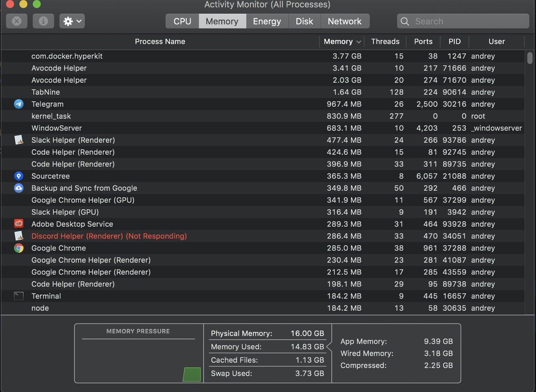Viewport: 536px width, 392px height.
Task: Click the Compressed 2.25 GB value
Action: point(438,366)
